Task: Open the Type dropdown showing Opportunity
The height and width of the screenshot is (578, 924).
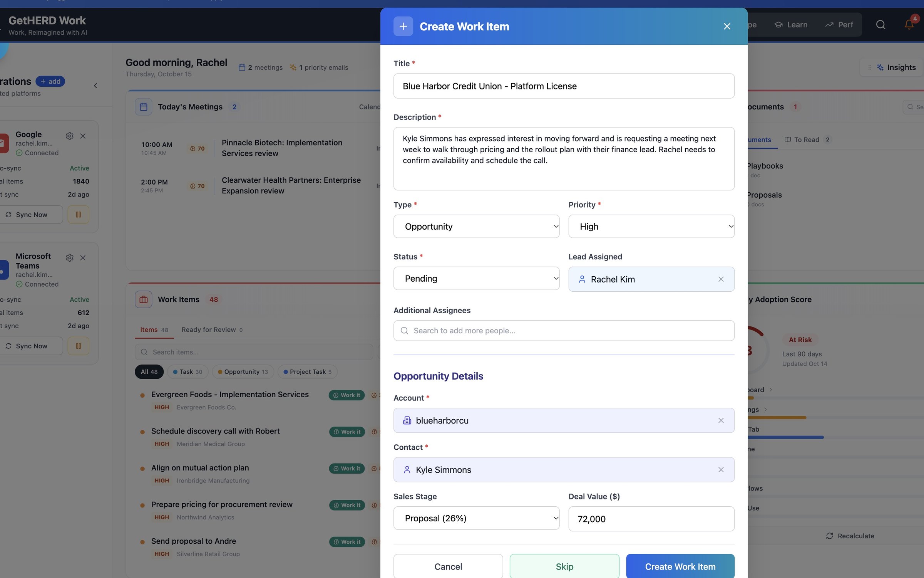Action: pyautogui.click(x=476, y=227)
